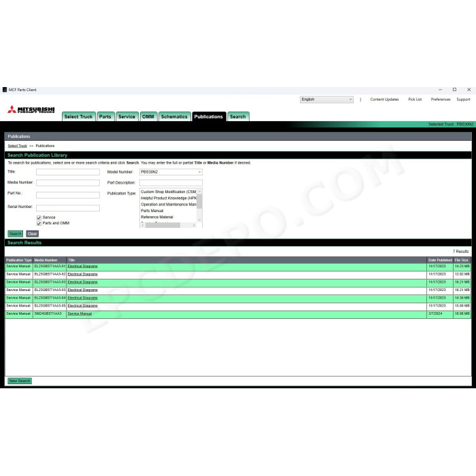Screen dimensions: 476x476
Task: Click the 15.00 MB file size cell
Action: coord(462,306)
